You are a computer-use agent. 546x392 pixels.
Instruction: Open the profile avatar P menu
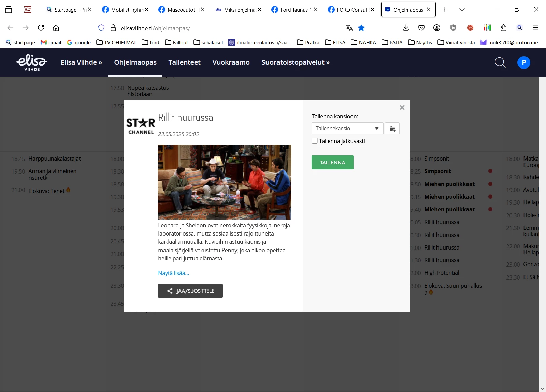coord(523,62)
